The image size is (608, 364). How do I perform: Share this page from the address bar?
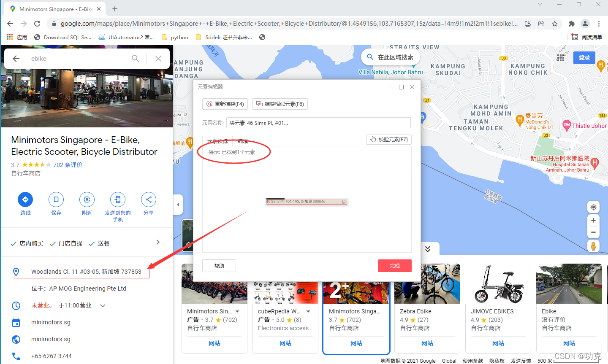pyautogui.click(x=541, y=24)
